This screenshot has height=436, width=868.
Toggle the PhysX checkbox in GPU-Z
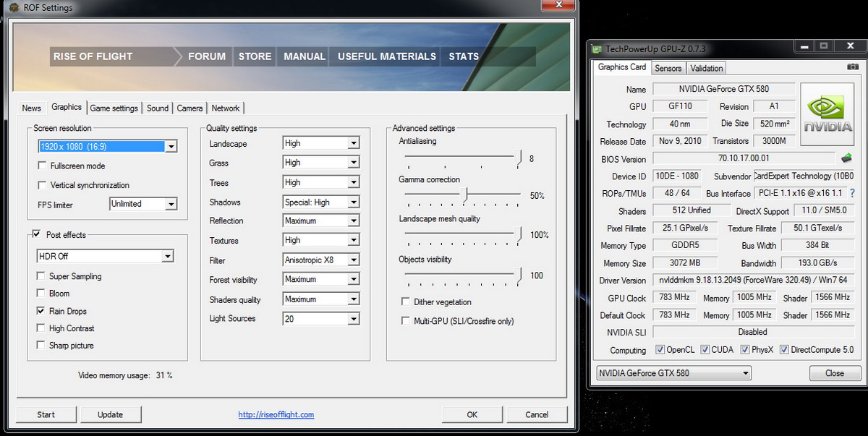pyautogui.click(x=745, y=350)
